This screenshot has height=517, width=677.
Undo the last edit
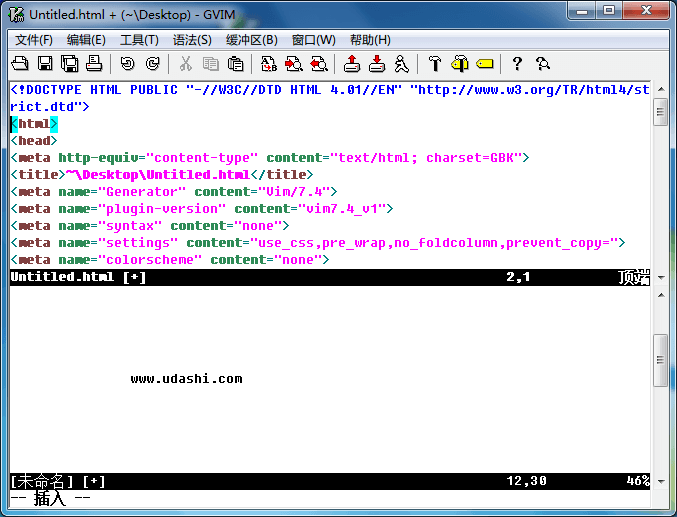(127, 64)
